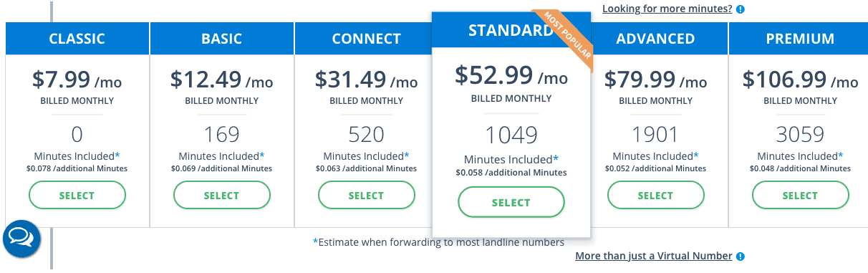Select the Connect plan

tap(367, 196)
